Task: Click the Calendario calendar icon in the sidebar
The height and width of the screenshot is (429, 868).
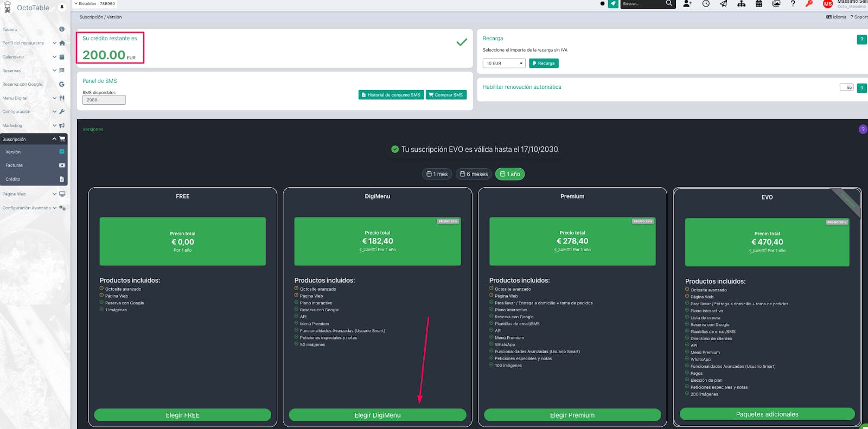Action: tap(62, 57)
